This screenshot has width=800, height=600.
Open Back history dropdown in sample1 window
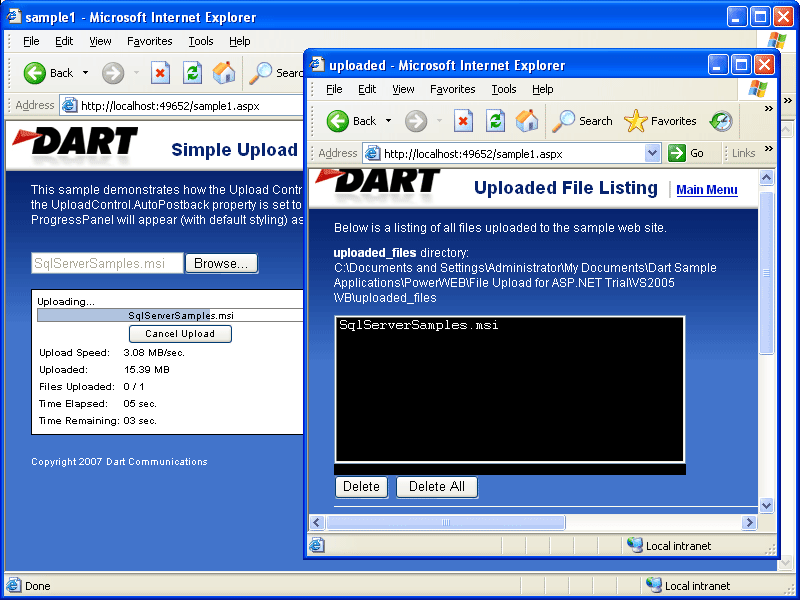(x=85, y=73)
